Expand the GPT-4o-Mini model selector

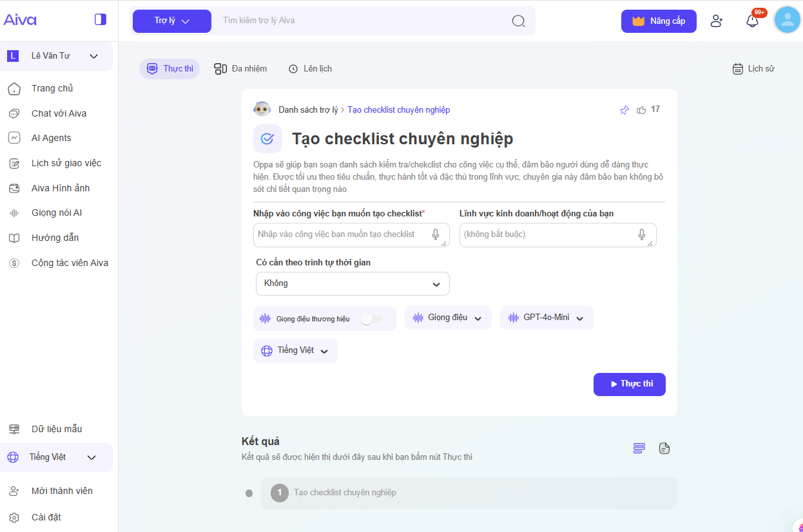click(x=546, y=318)
